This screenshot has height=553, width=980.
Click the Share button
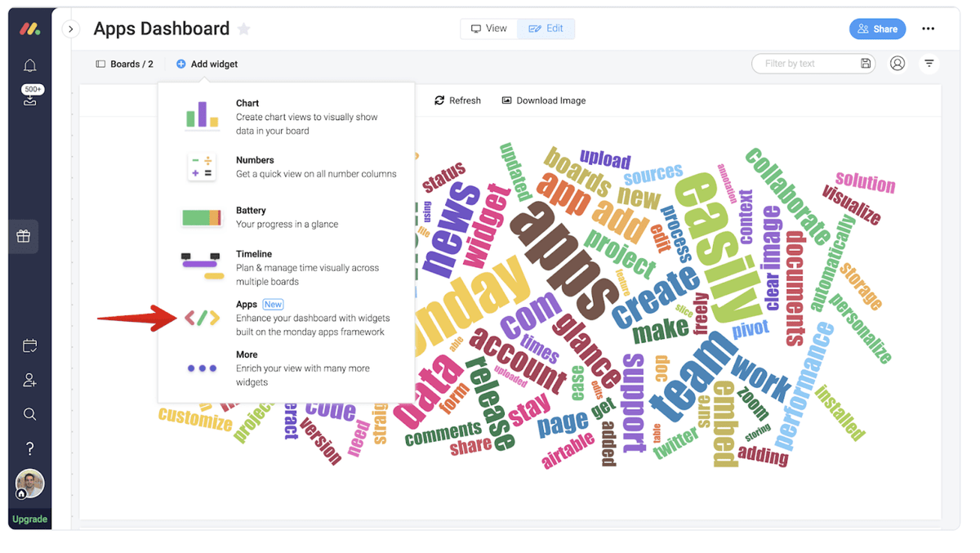tap(877, 29)
